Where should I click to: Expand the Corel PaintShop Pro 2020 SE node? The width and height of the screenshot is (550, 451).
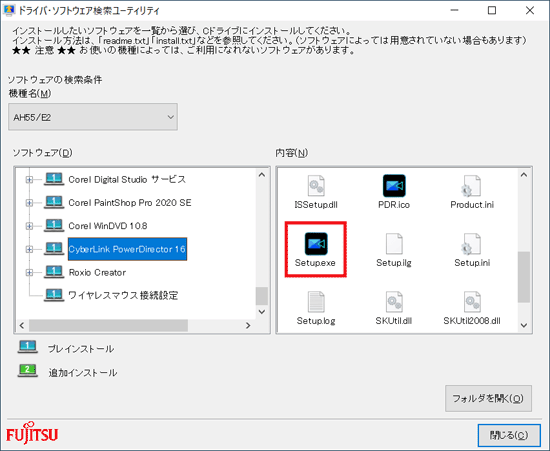[x=29, y=203]
